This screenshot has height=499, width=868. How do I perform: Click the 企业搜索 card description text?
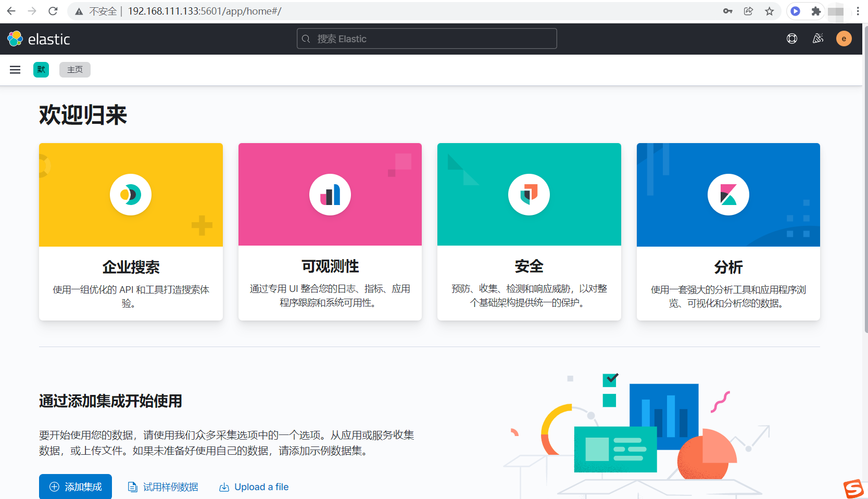(x=131, y=296)
